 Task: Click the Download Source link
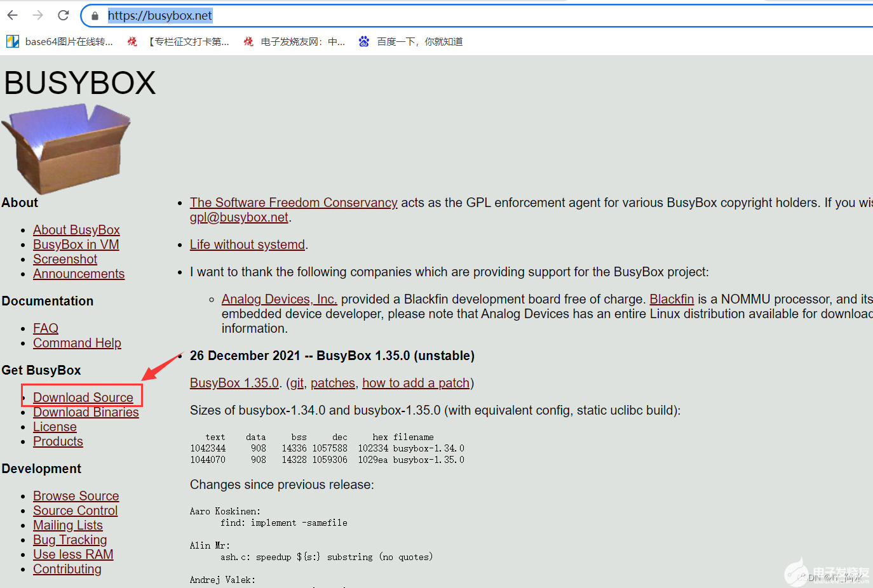click(83, 398)
